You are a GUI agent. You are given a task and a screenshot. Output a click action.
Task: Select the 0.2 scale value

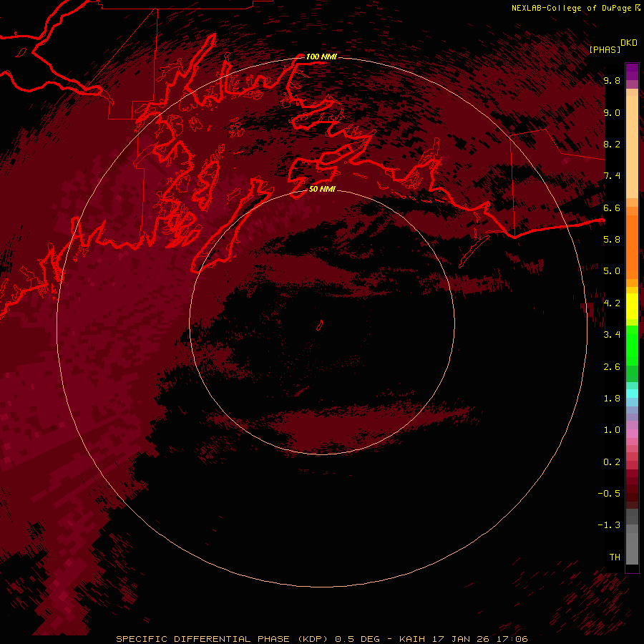(612, 462)
